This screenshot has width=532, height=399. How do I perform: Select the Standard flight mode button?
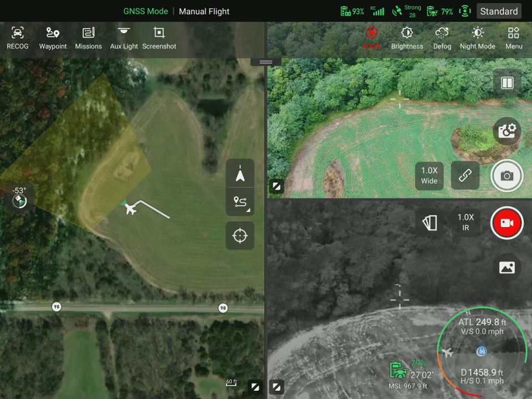498,11
